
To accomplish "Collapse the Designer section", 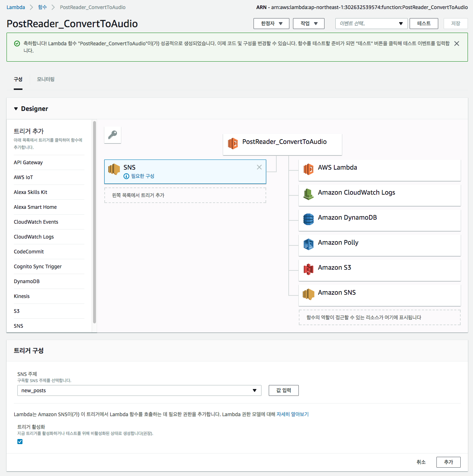I will [16, 109].
